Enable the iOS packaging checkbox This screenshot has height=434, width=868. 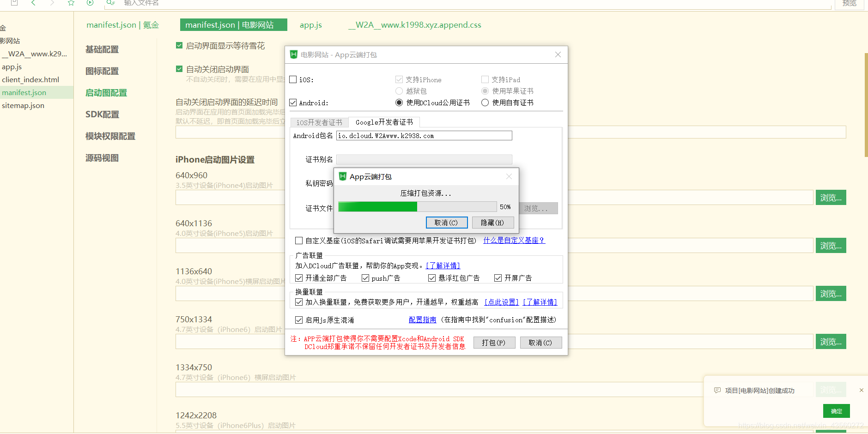[293, 79]
